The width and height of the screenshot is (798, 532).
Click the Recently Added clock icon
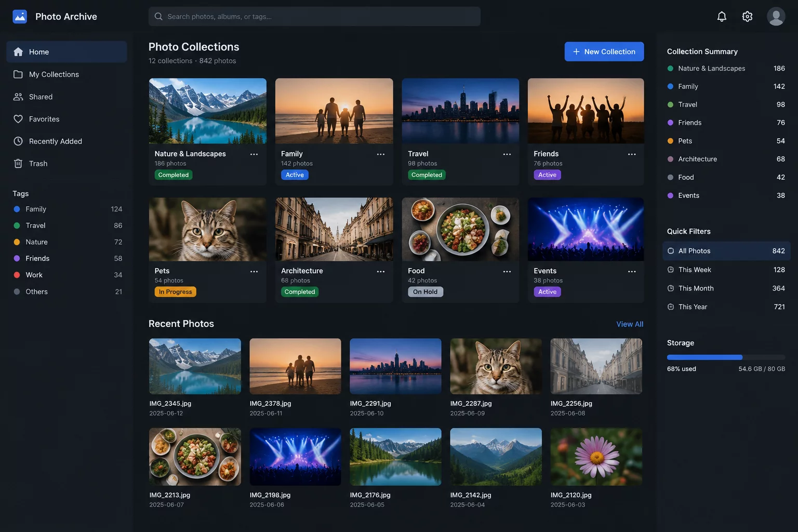[x=18, y=141]
